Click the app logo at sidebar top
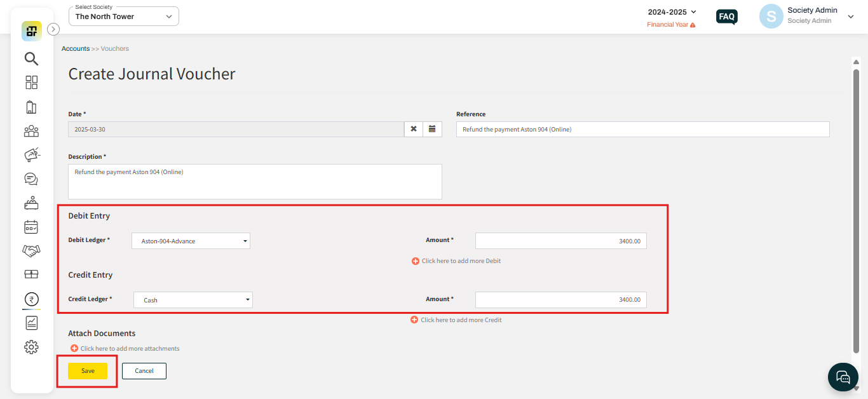 pos(31,31)
